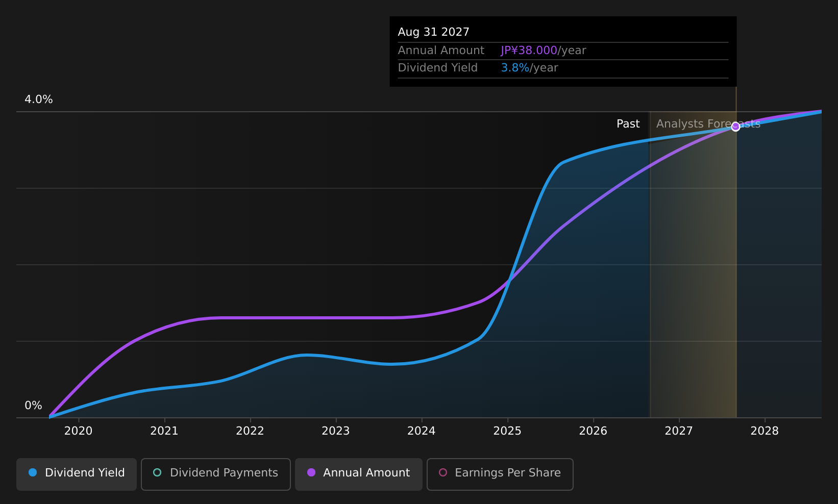This screenshot has height=504, width=838.
Task: Click the Dividend Yield tooltip row label
Action: tap(438, 68)
